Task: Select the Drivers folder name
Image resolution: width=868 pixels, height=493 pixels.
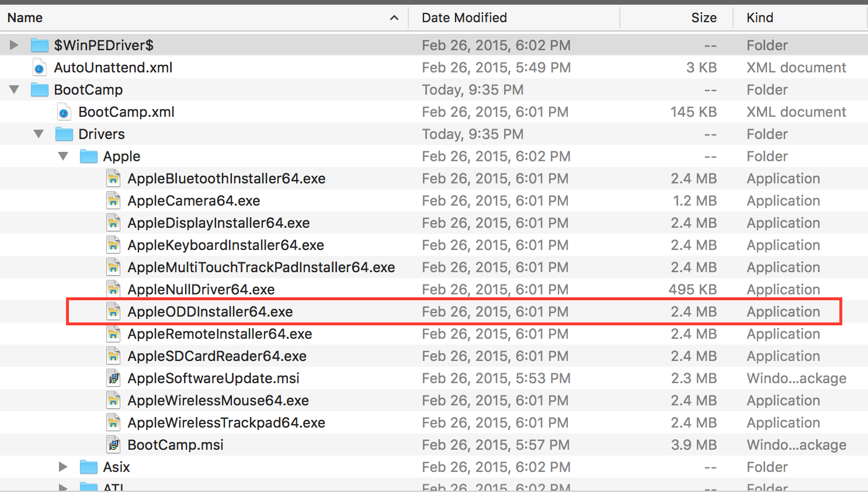Action: (102, 134)
